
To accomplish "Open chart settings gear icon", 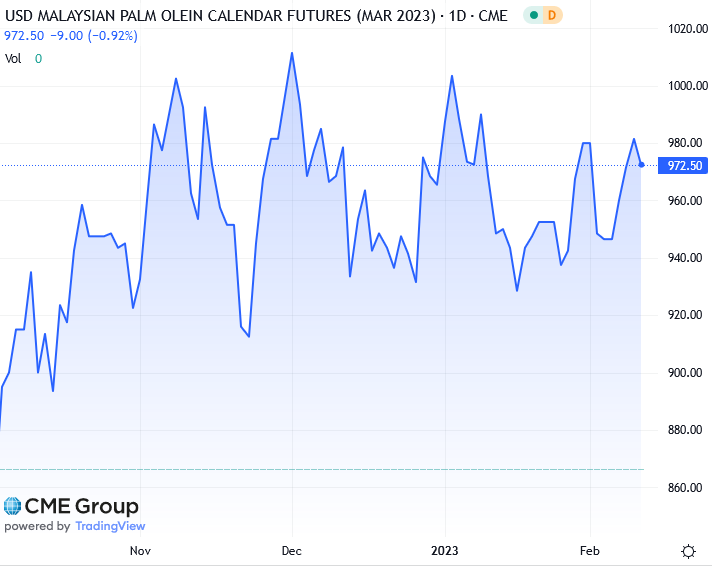I will pos(688,551).
